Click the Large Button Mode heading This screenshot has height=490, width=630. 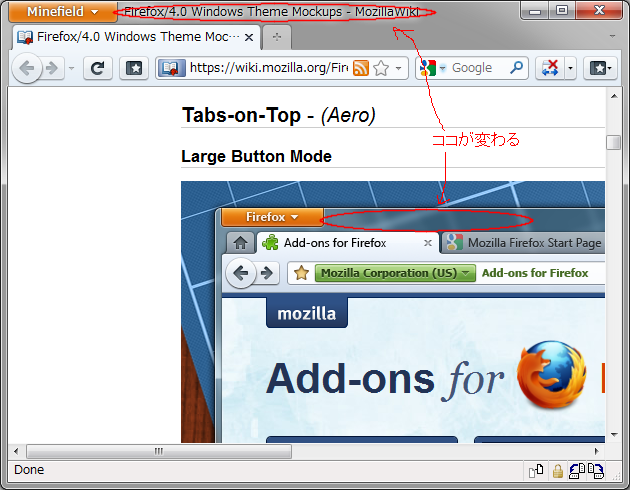point(256,156)
